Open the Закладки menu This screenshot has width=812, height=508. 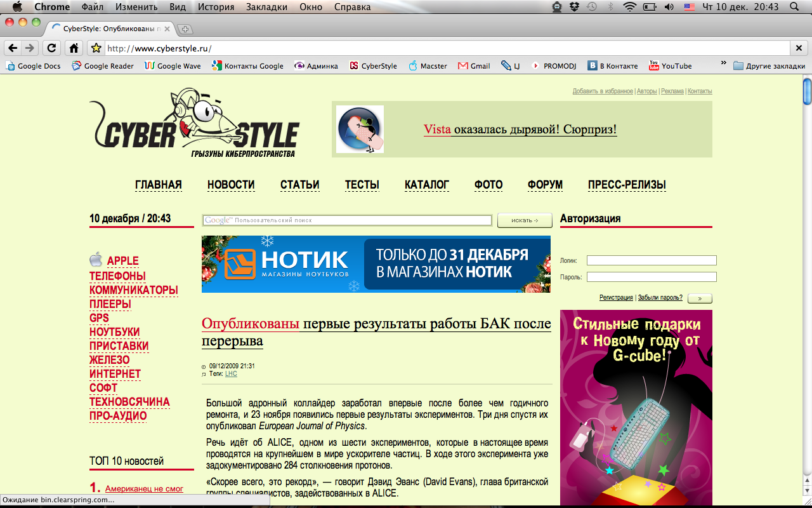pos(266,7)
